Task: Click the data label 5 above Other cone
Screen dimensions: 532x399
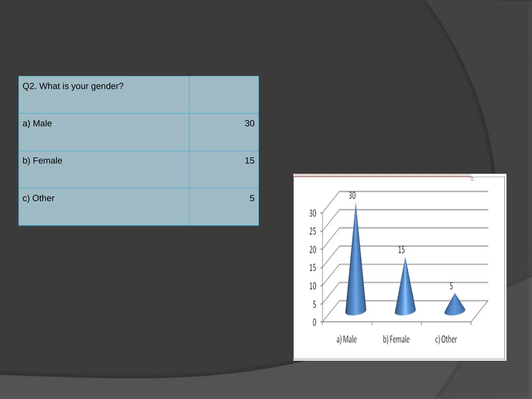Action: 451,286
